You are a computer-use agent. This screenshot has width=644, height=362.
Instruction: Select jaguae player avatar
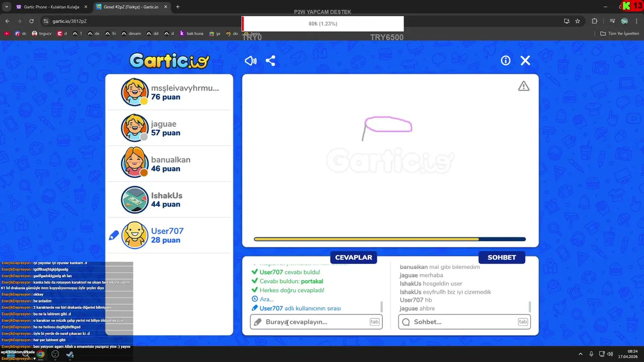[134, 128]
